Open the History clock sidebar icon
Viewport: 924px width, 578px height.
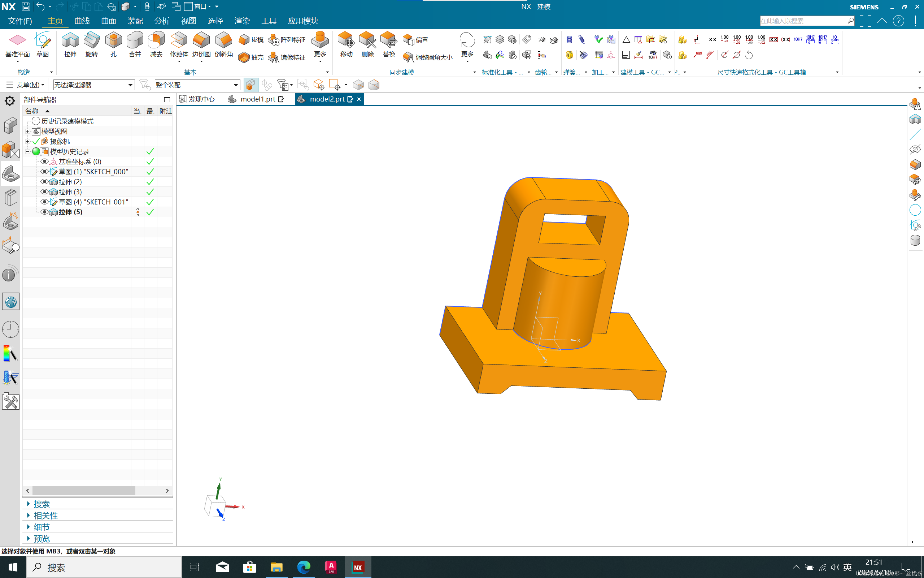coord(10,329)
